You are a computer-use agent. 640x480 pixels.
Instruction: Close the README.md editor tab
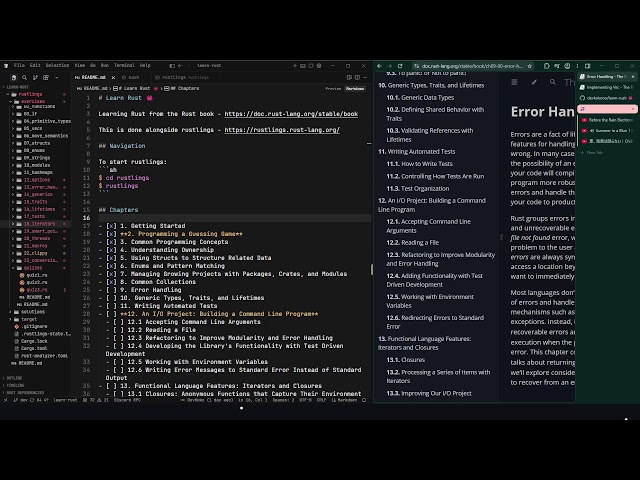113,78
